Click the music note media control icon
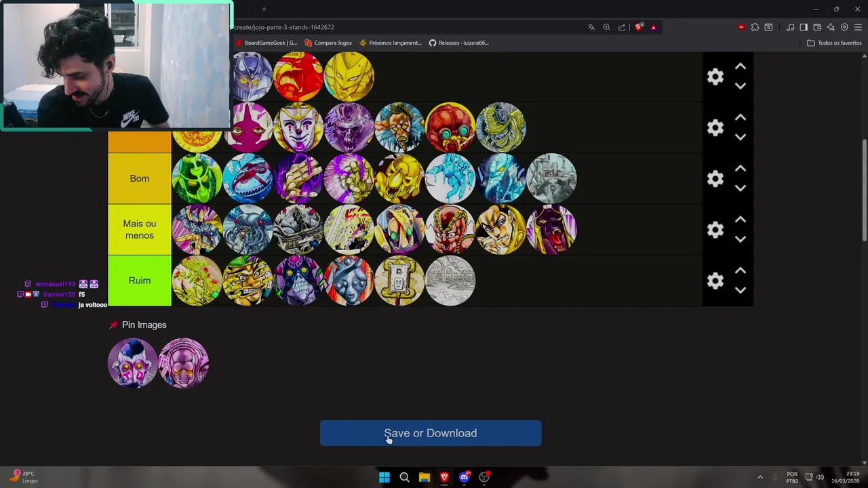 click(x=790, y=27)
